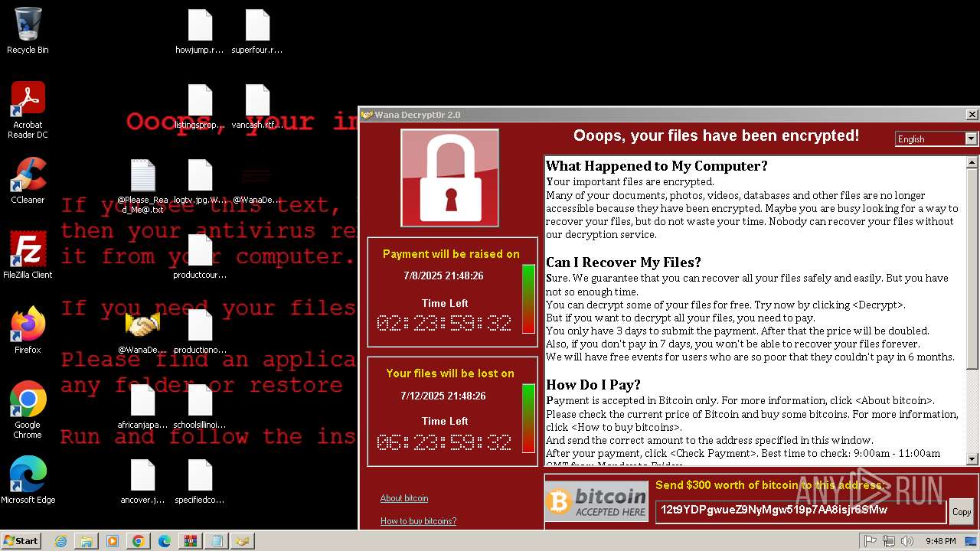Select the Firefox desktop shortcut

(x=28, y=331)
